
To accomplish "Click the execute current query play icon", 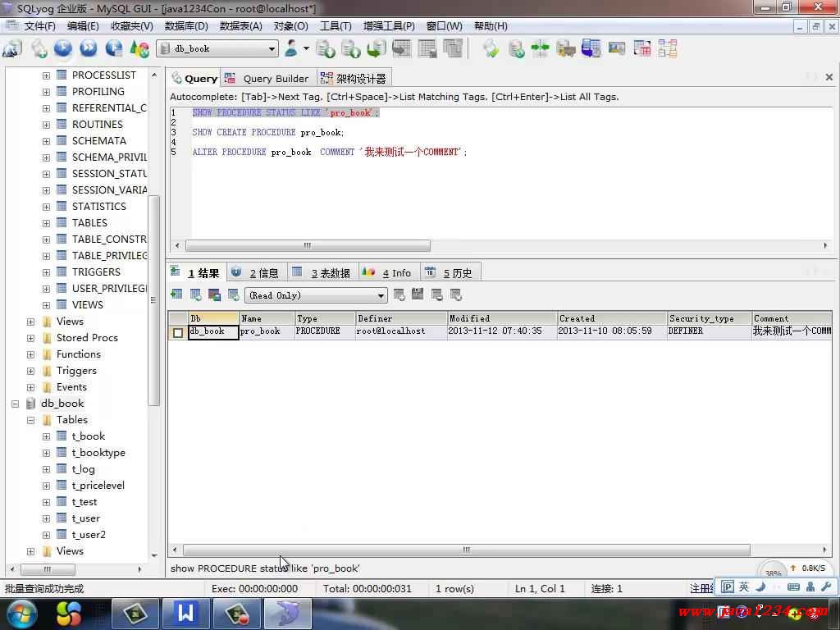I will [63, 48].
